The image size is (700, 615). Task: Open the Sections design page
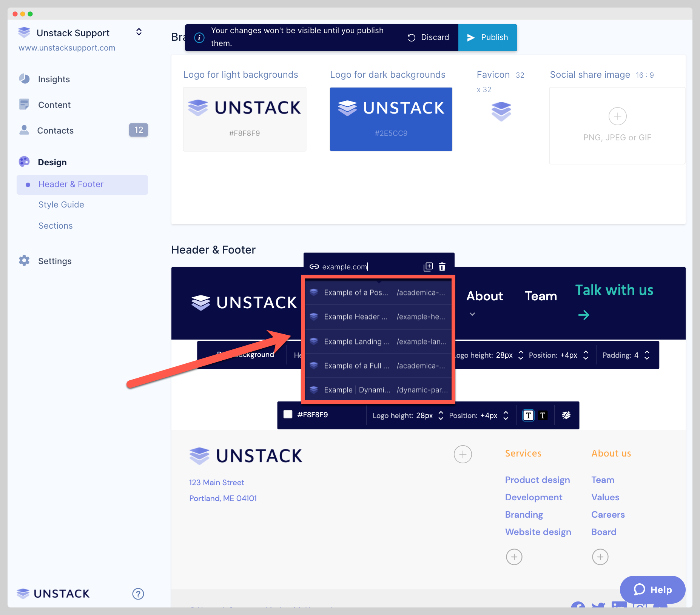click(x=56, y=226)
